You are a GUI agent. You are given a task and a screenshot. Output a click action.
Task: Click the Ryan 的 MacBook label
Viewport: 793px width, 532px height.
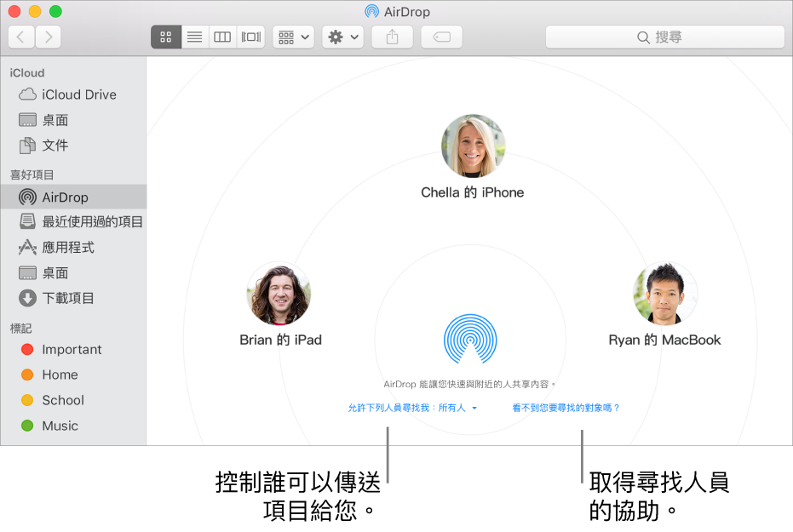tap(664, 340)
